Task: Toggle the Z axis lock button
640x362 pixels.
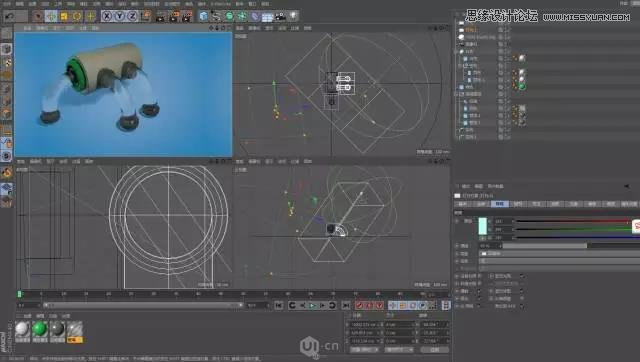Action: click(133, 16)
